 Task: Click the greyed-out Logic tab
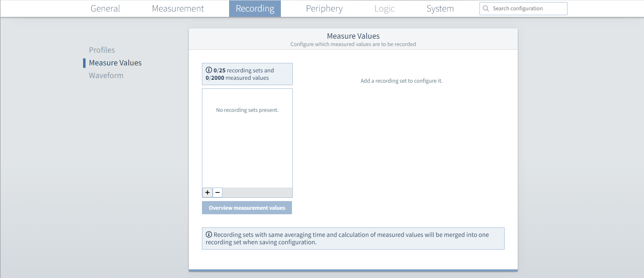(x=385, y=9)
